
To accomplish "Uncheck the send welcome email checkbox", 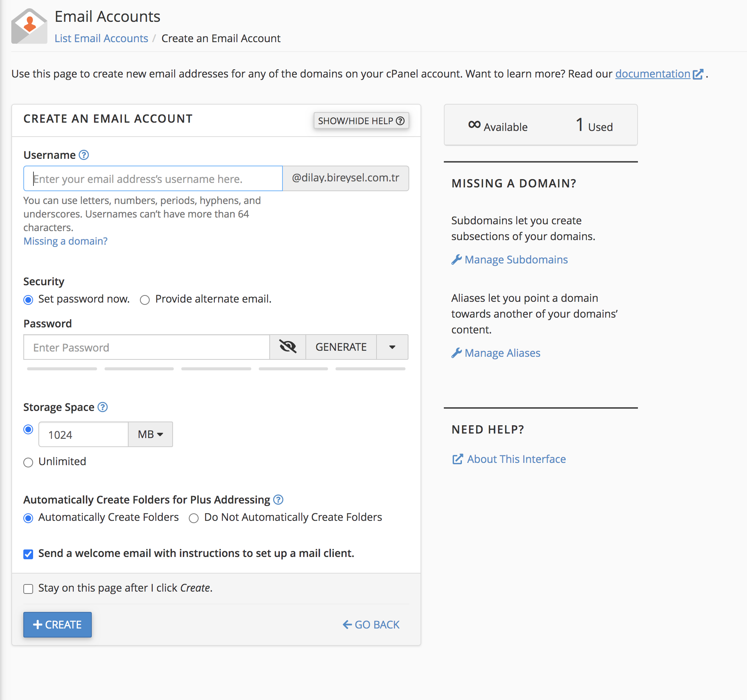I will pos(28,554).
